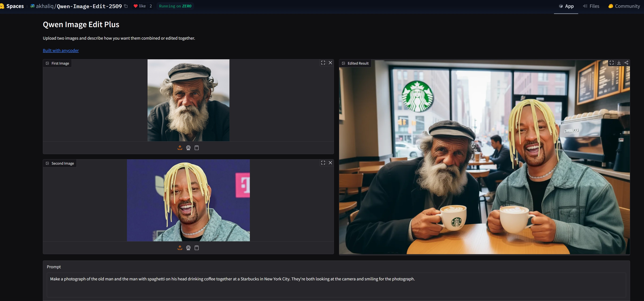The height and width of the screenshot is (301, 644).
Task: Click the Second Image preview picture
Action: click(x=188, y=200)
